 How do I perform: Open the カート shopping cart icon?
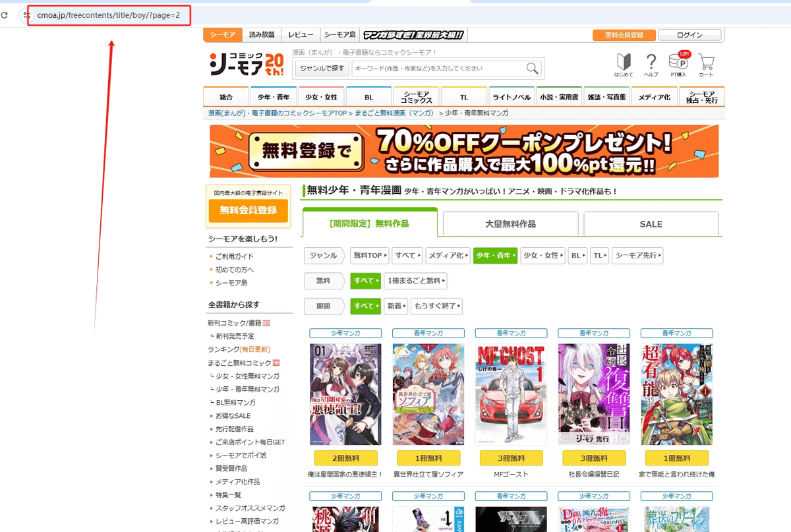coord(706,65)
